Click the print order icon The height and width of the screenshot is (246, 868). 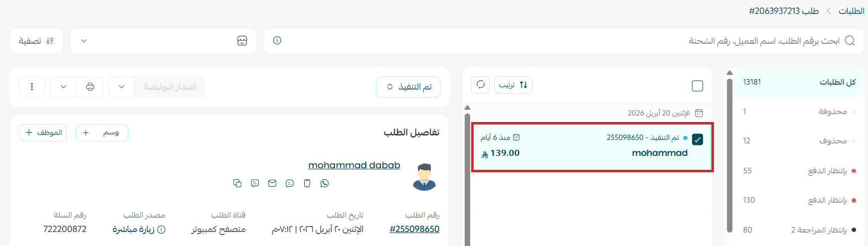point(90,87)
